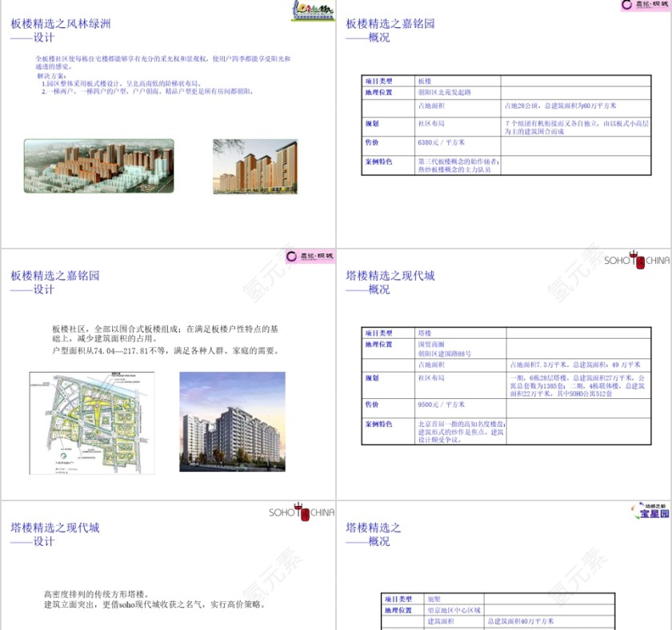
Task: Select the 朝阳区北苑发起路 location cell
Action: coord(445,93)
